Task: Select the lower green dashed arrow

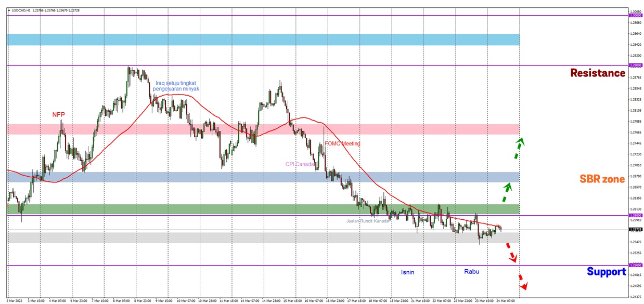Action: pos(505,192)
